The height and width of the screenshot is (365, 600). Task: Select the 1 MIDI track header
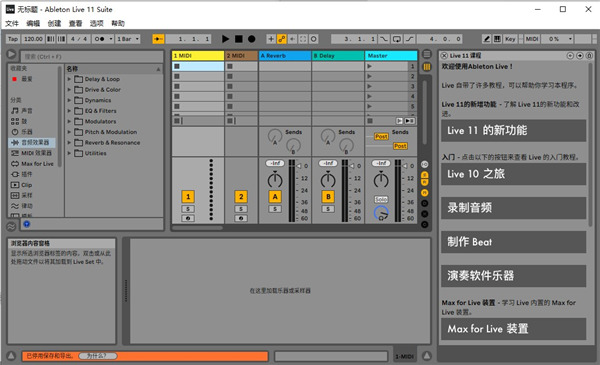tap(197, 56)
